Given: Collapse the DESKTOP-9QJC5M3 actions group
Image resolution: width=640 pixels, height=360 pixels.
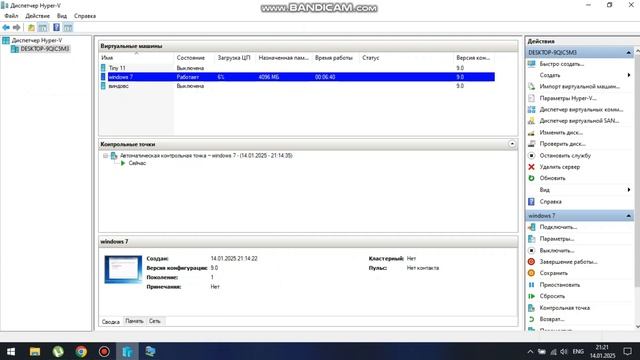Looking at the screenshot, I should point(628,53).
